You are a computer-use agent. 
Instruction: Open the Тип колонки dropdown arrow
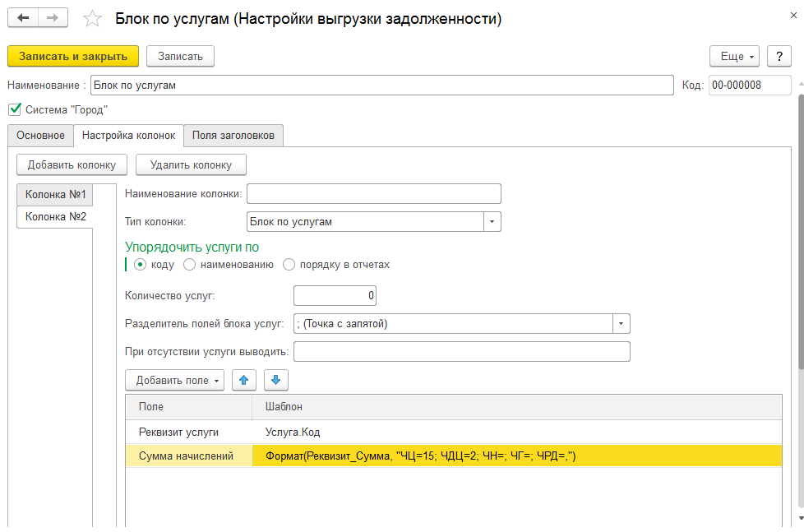(492, 222)
